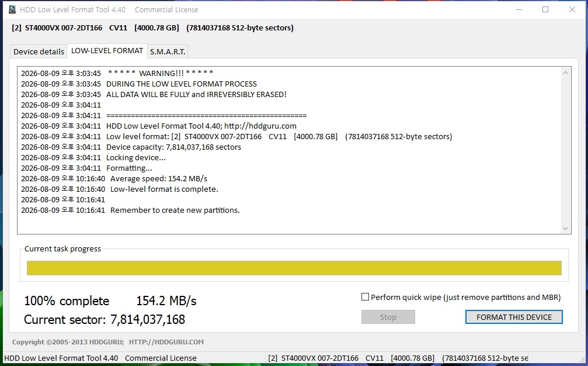The height and width of the screenshot is (366, 588).
Task: Click the HDD Low Level Format Tool title icon
Action: 12,9
